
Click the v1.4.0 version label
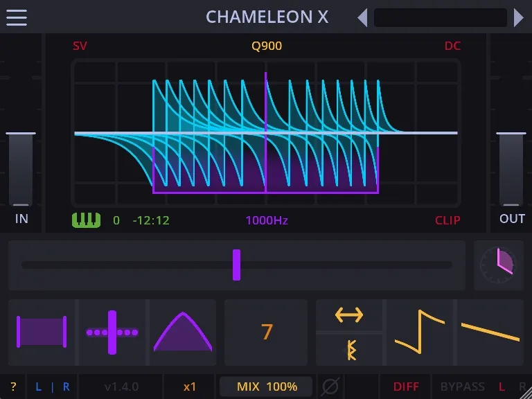[x=121, y=387]
